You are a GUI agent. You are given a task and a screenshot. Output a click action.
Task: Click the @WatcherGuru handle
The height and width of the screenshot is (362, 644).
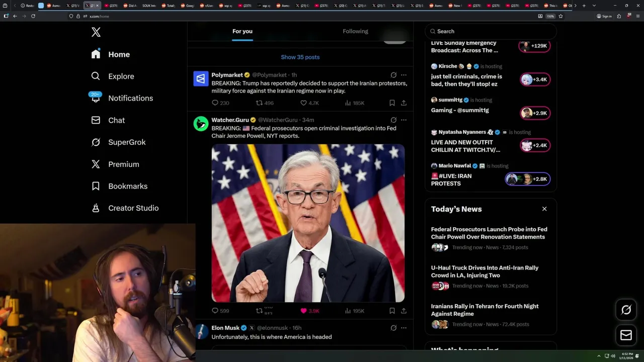click(278, 120)
